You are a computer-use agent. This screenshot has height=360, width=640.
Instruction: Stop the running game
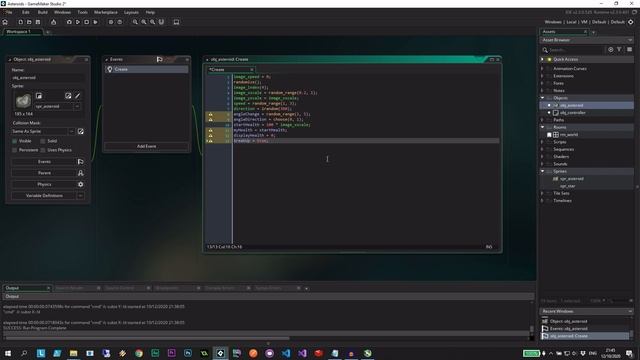(86, 22)
